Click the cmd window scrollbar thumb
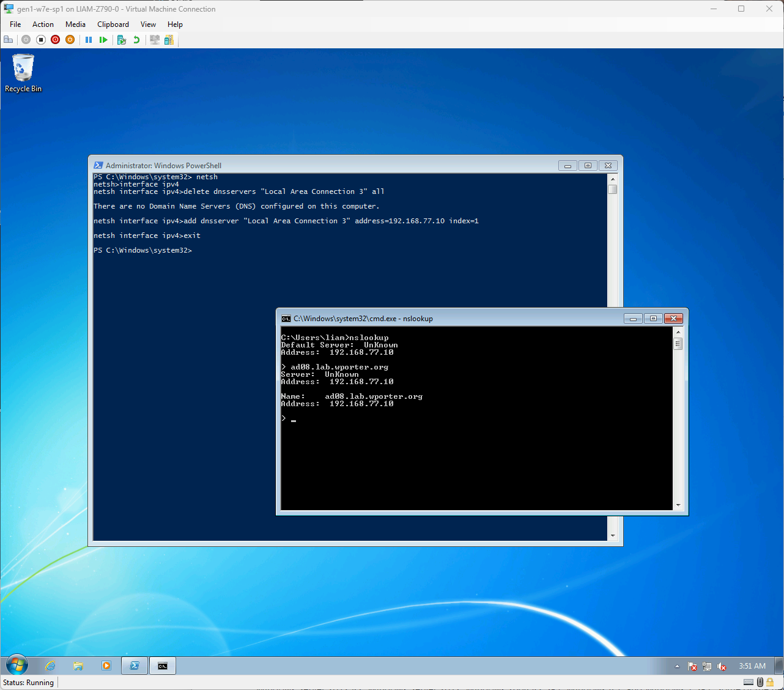 [678, 344]
